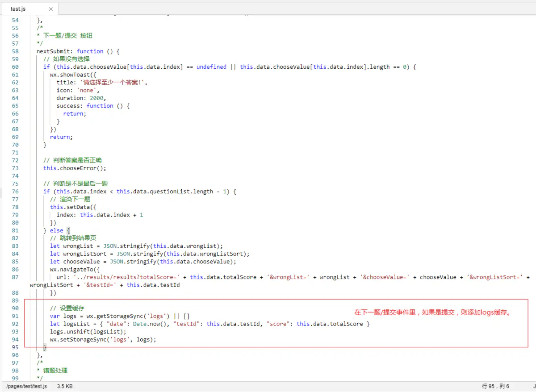Click line number 95 in the gutter

coord(15,347)
